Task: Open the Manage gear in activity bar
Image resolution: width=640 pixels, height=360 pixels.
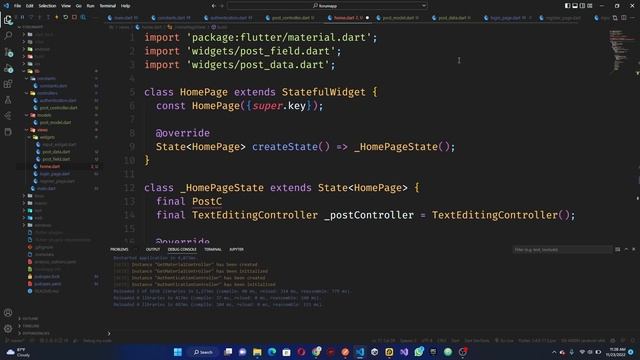Action: click(8, 328)
